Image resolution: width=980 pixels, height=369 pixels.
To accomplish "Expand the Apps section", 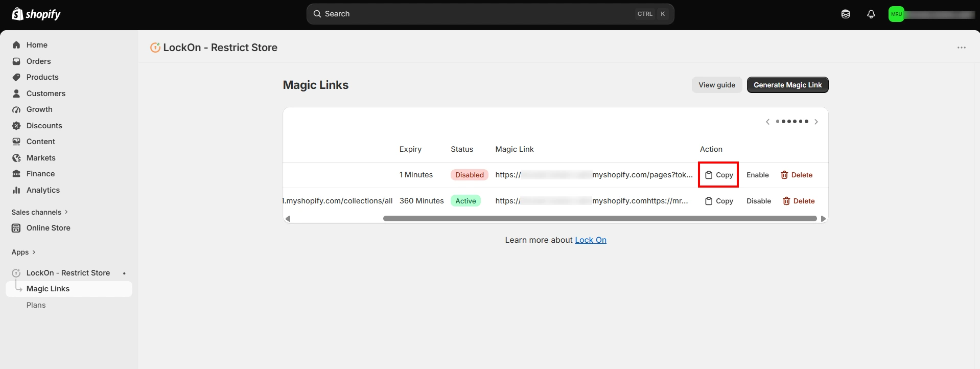I will click(24, 252).
